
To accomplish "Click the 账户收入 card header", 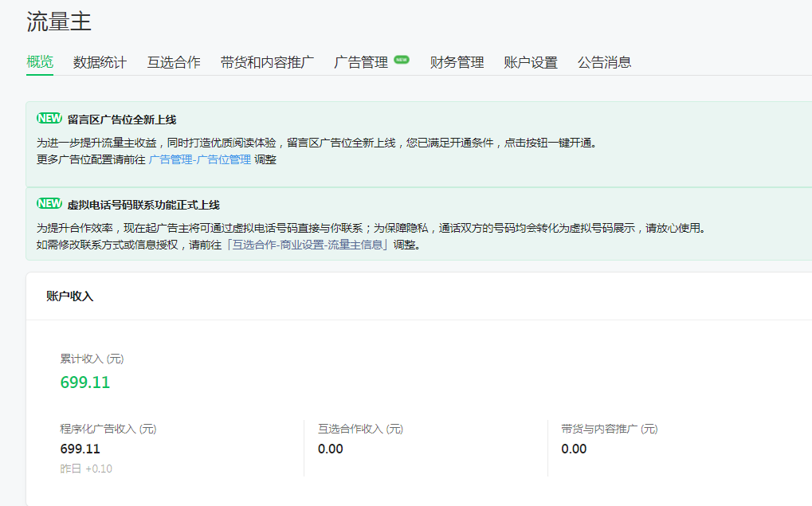I will click(70, 296).
